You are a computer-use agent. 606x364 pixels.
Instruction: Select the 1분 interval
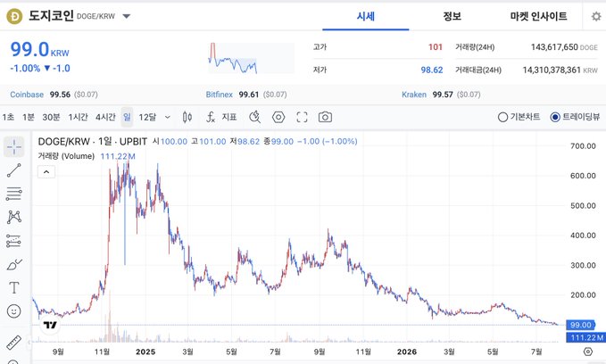tap(29, 117)
